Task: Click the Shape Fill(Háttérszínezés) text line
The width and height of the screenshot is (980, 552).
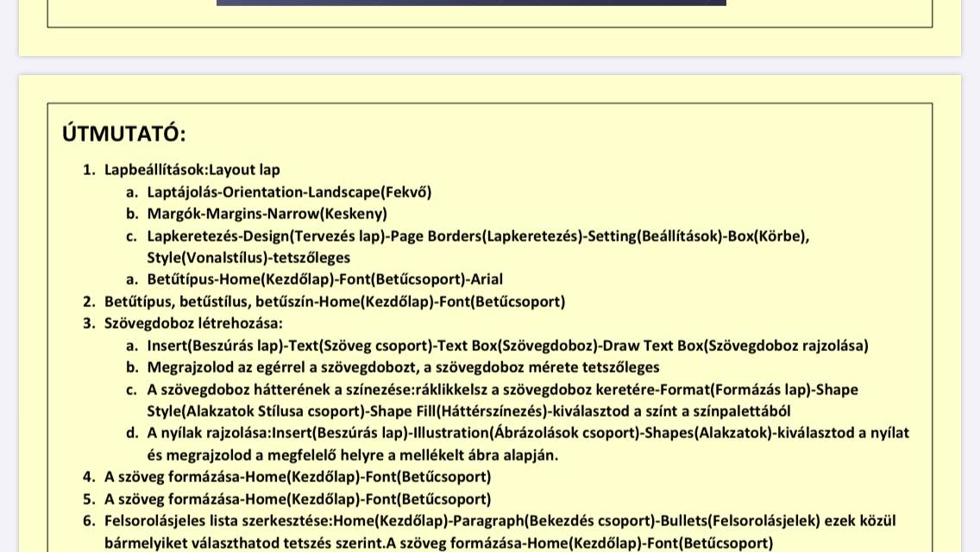Action: 468,411
